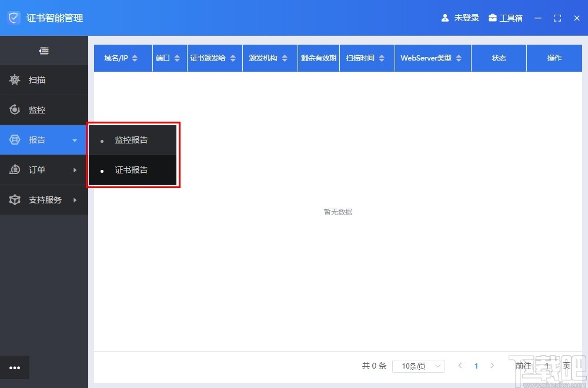The image size is (588, 388).
Task: Click the shield logo in the title bar
Action: [x=13, y=18]
